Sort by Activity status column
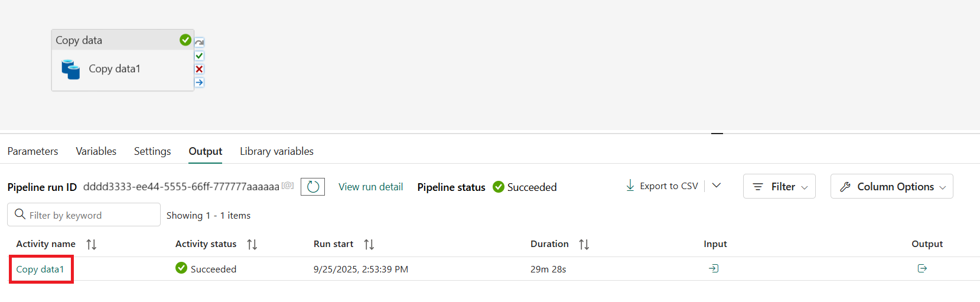 (x=252, y=244)
